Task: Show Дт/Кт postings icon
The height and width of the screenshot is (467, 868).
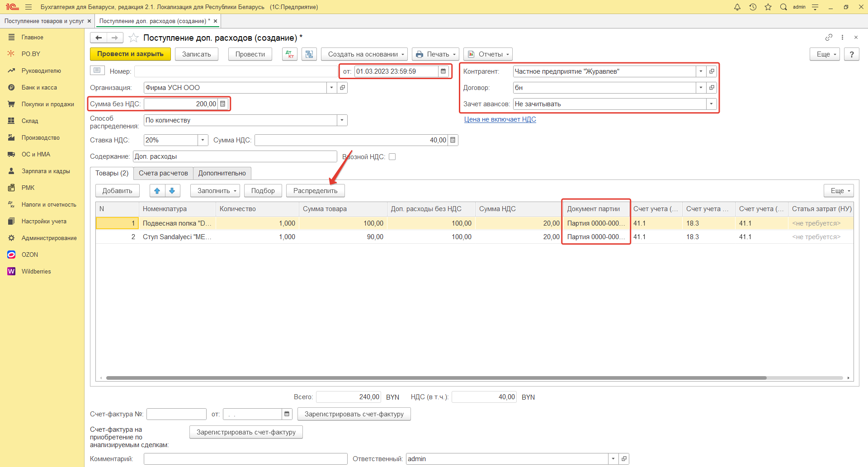Action: point(290,54)
